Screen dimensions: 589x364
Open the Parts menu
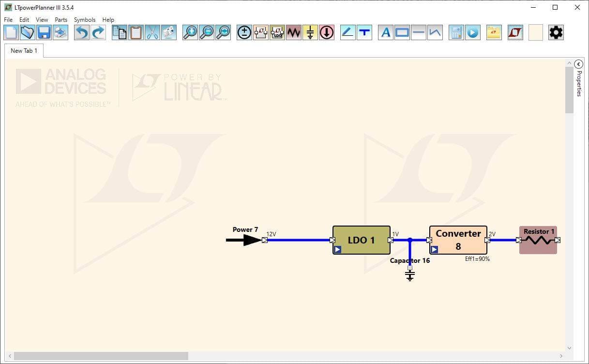pyautogui.click(x=61, y=20)
